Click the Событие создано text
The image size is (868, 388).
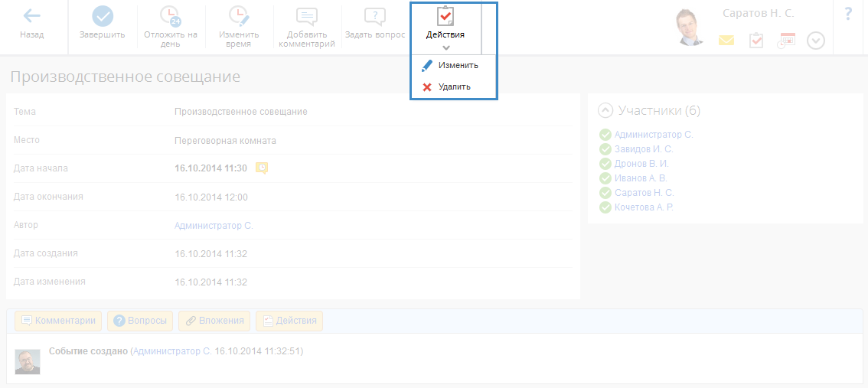coord(89,351)
